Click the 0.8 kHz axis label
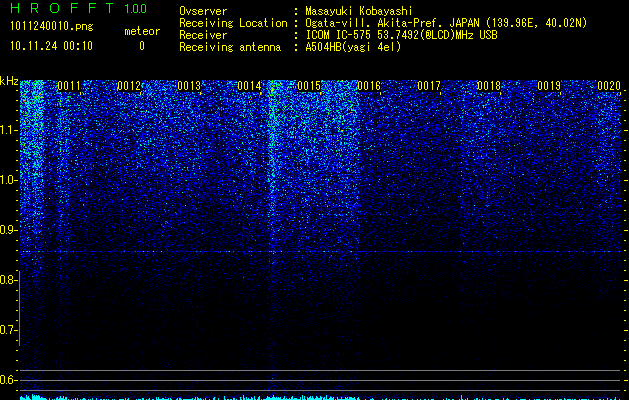The image size is (629, 400). coord(8,280)
